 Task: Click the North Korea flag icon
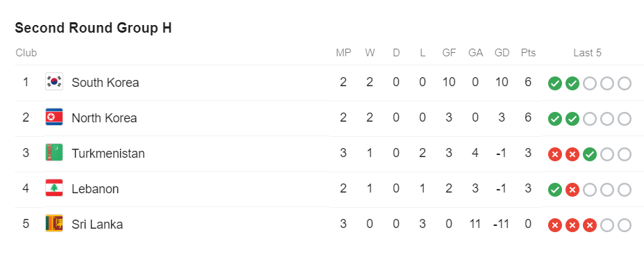(53, 118)
